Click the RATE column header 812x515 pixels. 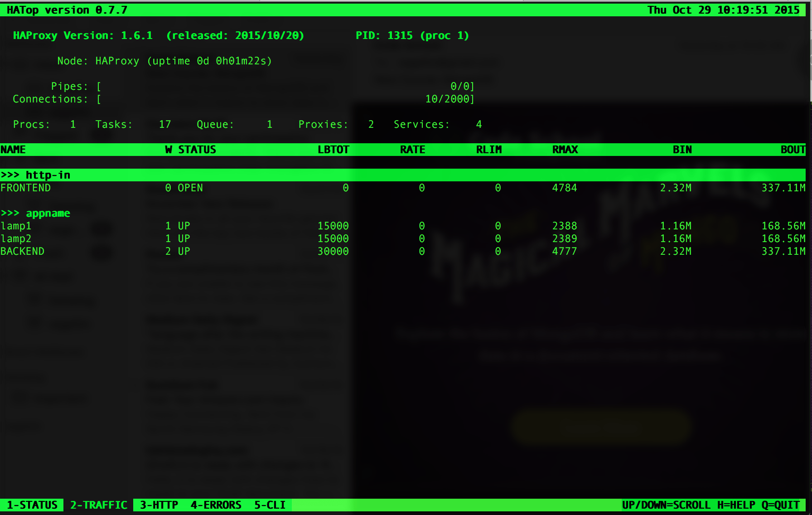[412, 150]
